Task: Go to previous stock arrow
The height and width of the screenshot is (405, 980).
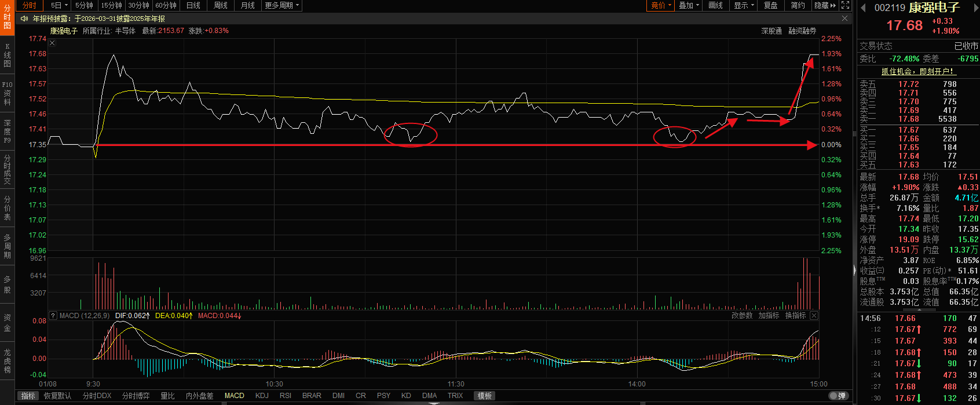Action: [x=863, y=8]
